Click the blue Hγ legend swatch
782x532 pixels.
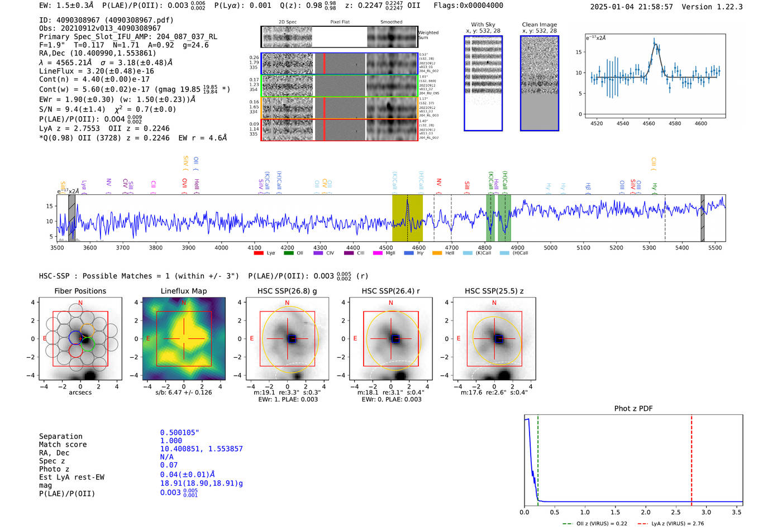[409, 253]
